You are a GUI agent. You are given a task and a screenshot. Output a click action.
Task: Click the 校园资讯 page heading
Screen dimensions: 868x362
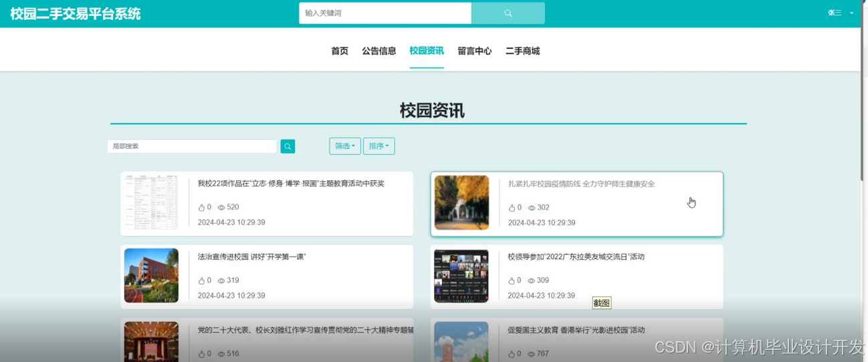point(432,111)
